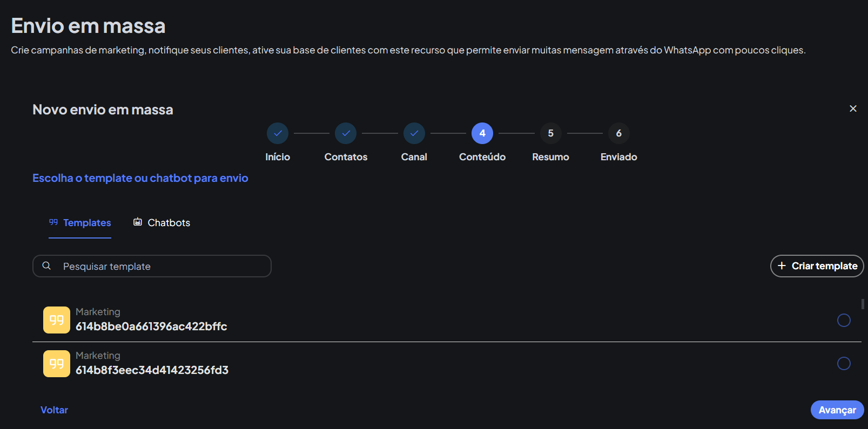Click the quote icon of template 614b8f3eec34d41423256fd3
Screen dimensions: 868x429
(57, 364)
